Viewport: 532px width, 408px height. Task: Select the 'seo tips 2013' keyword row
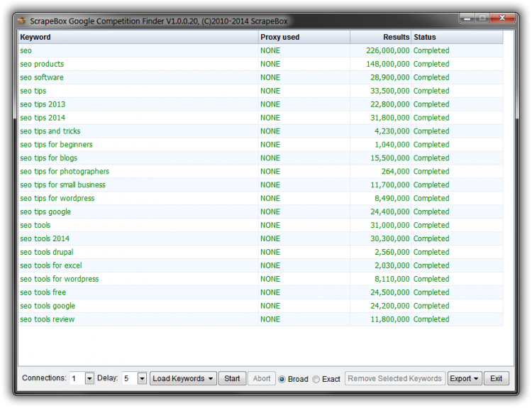260,104
